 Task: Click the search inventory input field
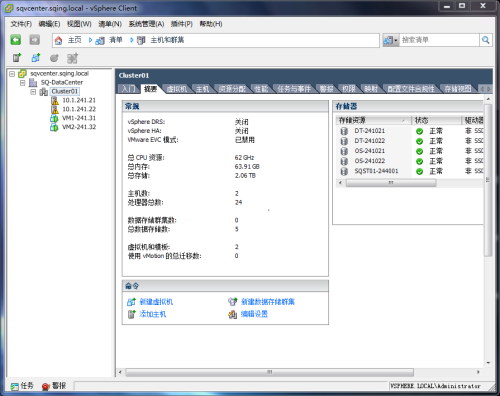tap(439, 40)
